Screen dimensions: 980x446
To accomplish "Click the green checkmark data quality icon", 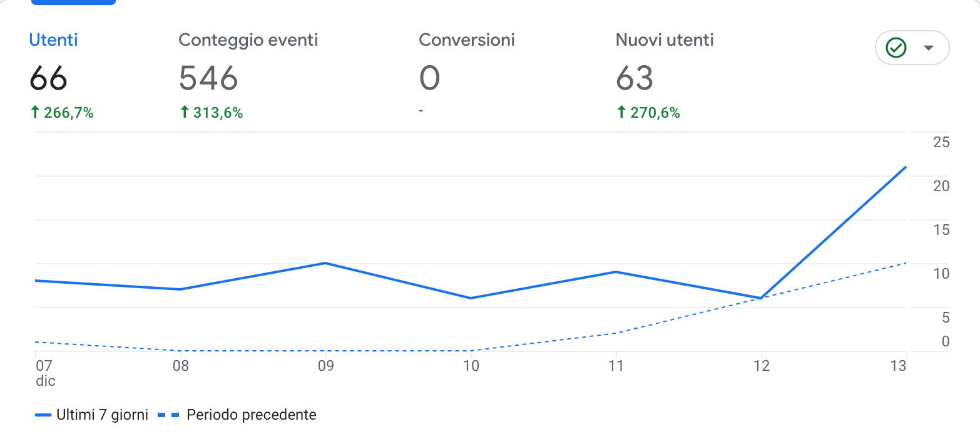I will click(x=896, y=48).
